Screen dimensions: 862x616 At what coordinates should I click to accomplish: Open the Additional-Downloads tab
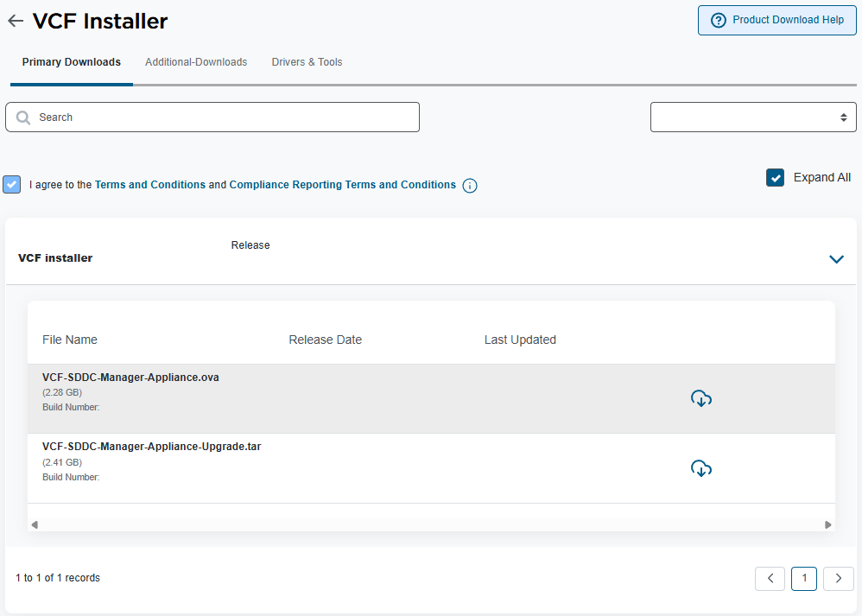[196, 62]
